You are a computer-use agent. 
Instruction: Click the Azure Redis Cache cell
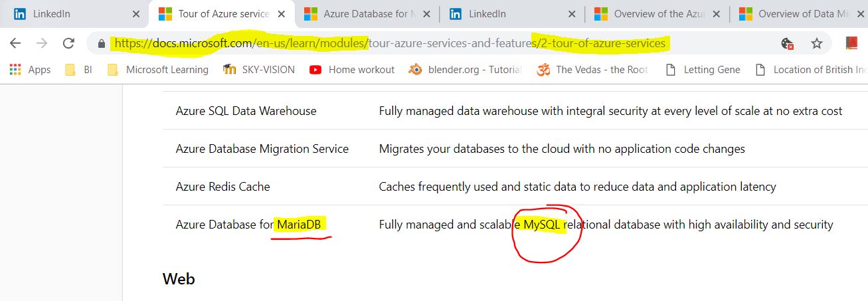pos(222,187)
